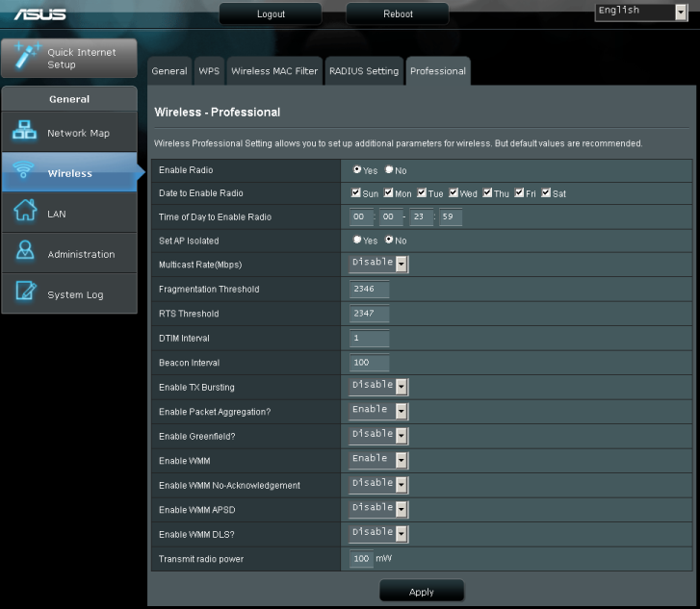This screenshot has height=609, width=700.
Task: Click the Wireless signal icon
Action: point(23,170)
